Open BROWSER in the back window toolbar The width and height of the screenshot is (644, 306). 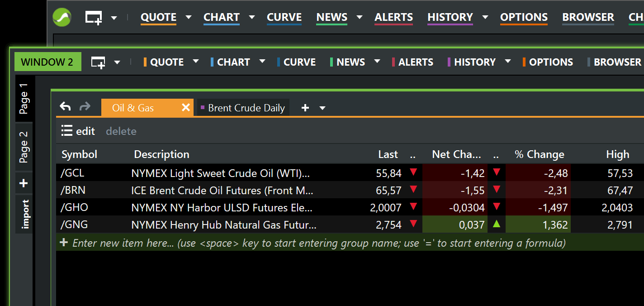point(588,17)
